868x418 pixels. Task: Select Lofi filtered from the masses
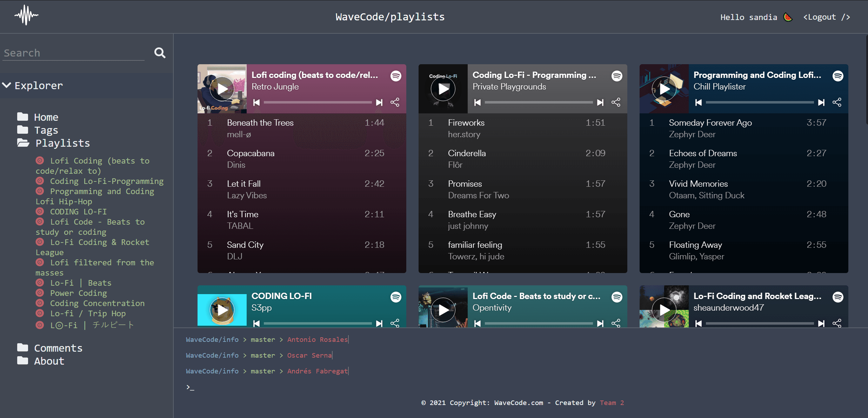click(95, 267)
